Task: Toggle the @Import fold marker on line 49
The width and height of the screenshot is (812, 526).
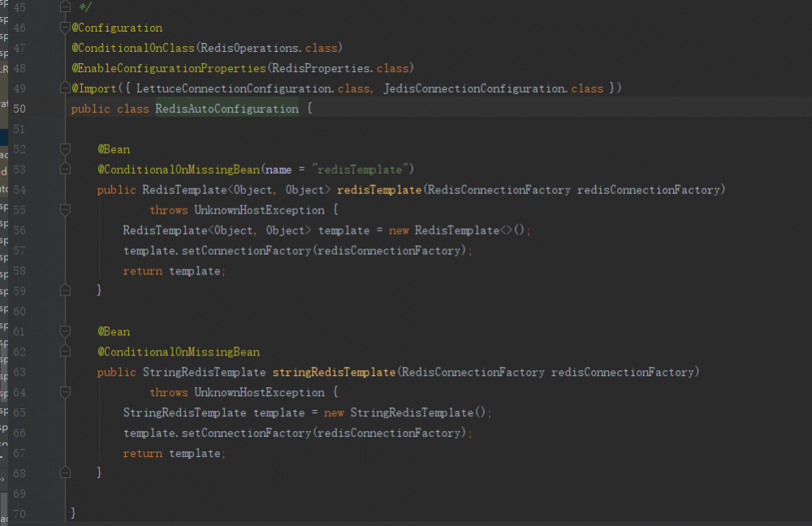Action: tap(65, 88)
